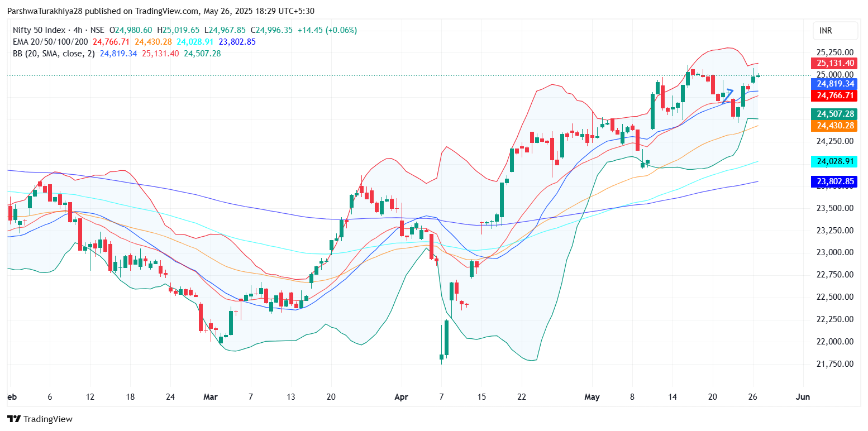Click the orange 24,430.28 price label
The height and width of the screenshot is (431, 868).
click(833, 126)
